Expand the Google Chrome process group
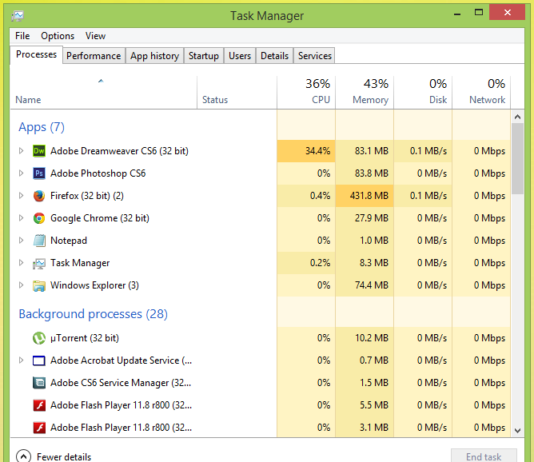Image resolution: width=534 pixels, height=462 pixels. pos(21,218)
